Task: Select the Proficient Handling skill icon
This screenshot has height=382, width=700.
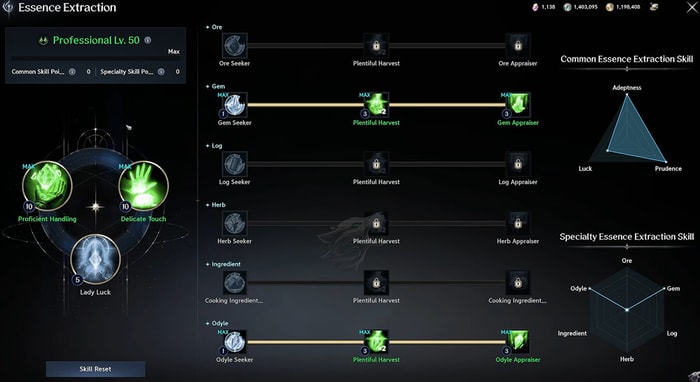Action: 47,186
